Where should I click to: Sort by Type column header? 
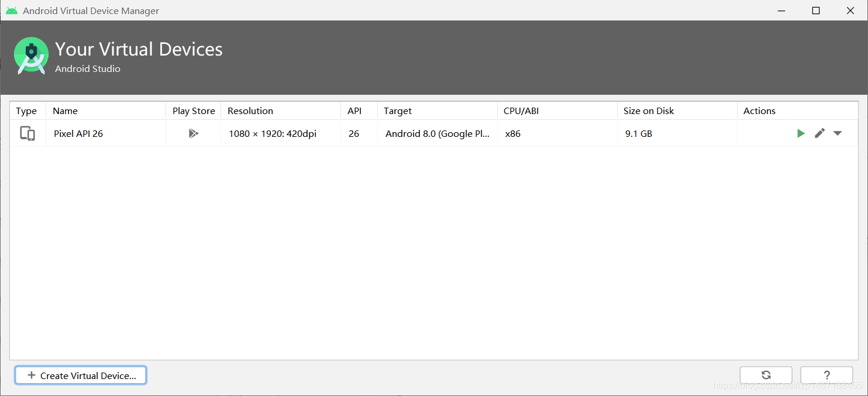(27, 111)
